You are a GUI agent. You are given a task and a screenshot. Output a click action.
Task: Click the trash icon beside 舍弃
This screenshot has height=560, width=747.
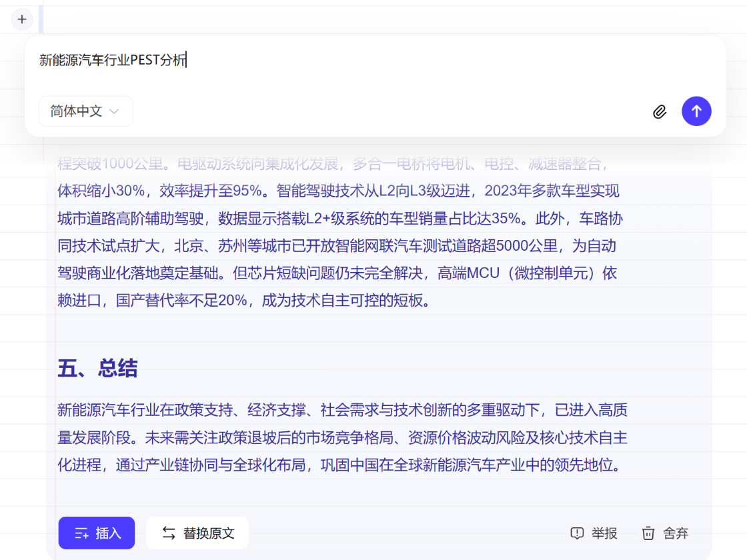(648, 533)
